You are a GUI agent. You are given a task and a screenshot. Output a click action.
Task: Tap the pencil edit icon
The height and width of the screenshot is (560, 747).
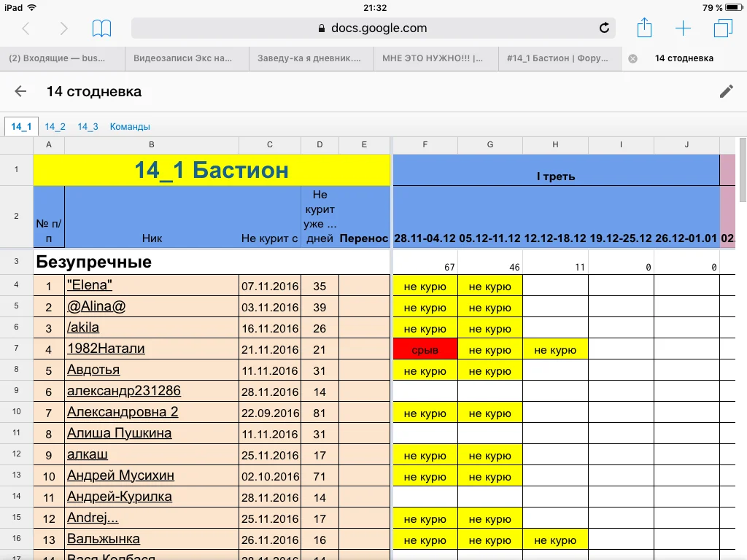point(726,91)
